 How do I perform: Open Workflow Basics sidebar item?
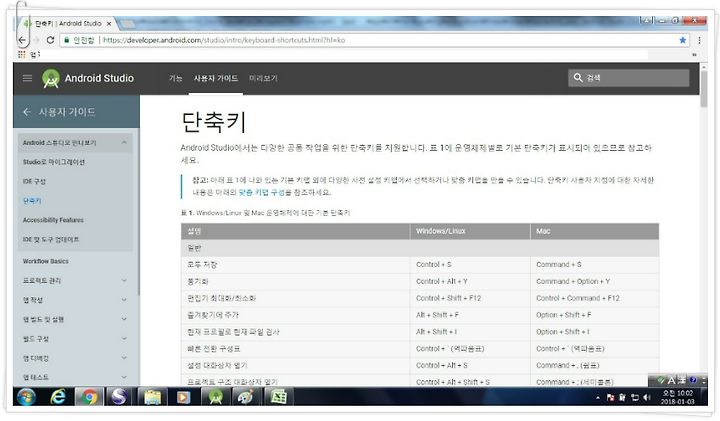tap(45, 261)
